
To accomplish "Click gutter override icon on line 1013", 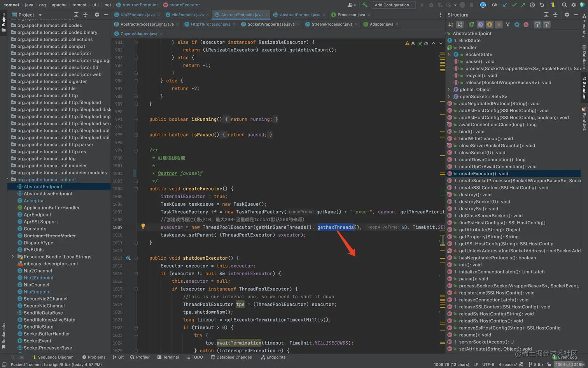I will click(128, 258).
